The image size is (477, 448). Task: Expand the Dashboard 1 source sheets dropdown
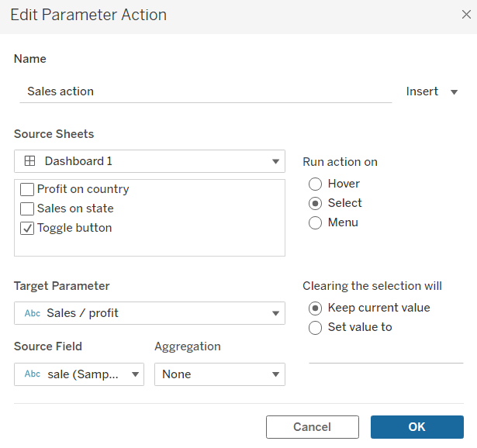275,161
